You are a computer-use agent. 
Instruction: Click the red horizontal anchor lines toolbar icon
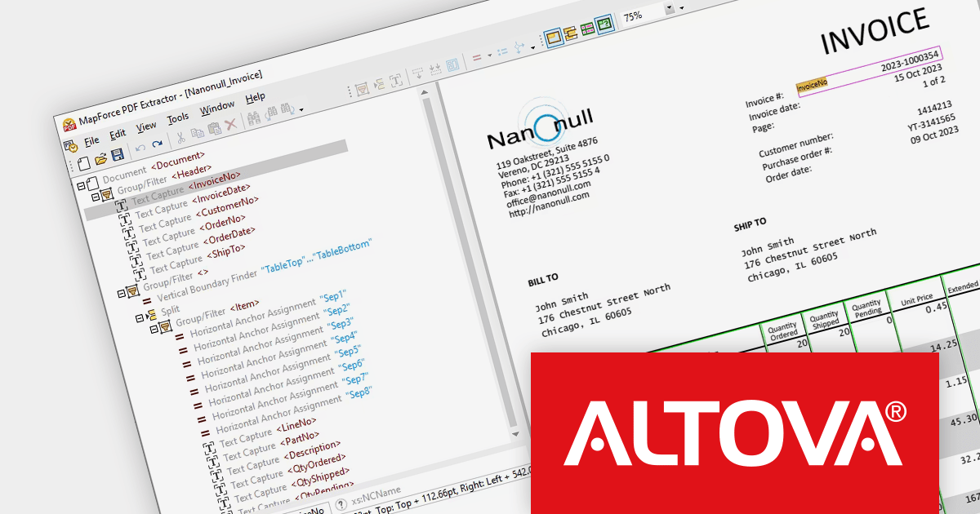coord(478,57)
